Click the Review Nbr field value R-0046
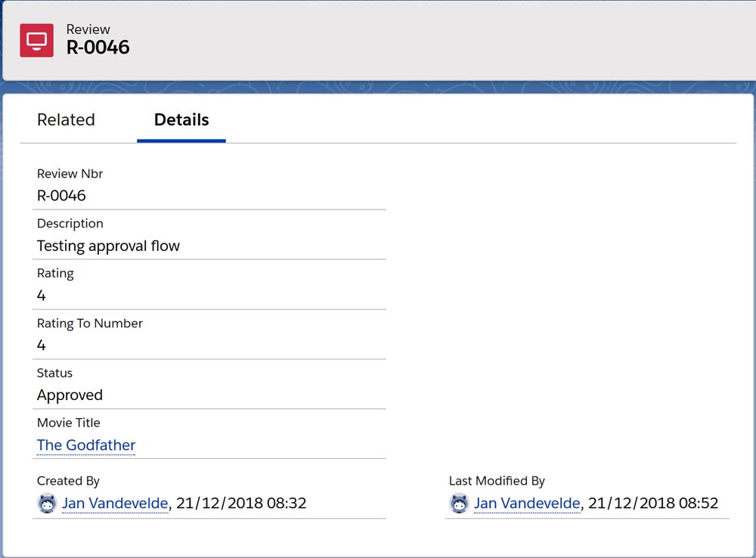This screenshot has width=756, height=558. tap(61, 196)
